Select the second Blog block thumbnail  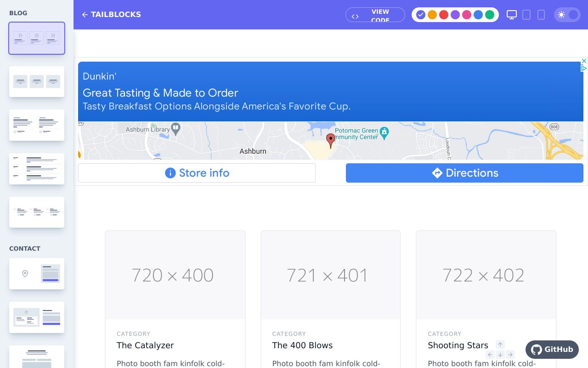[37, 81]
